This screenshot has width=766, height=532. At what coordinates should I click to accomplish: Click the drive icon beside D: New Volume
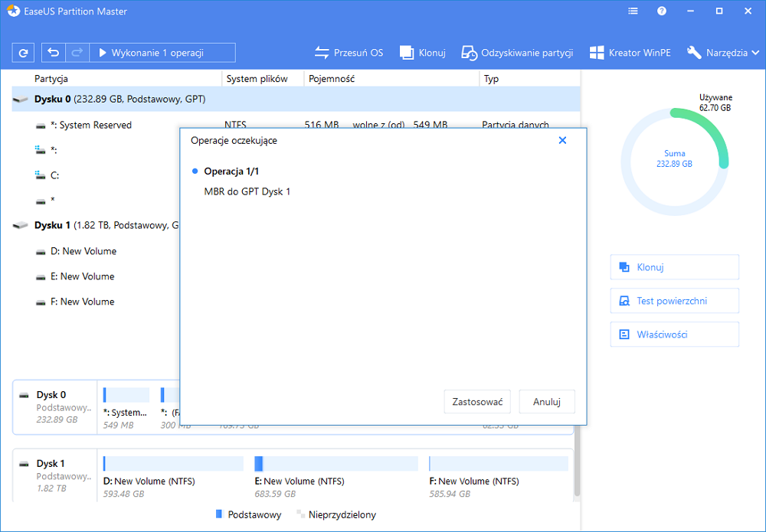coord(41,252)
